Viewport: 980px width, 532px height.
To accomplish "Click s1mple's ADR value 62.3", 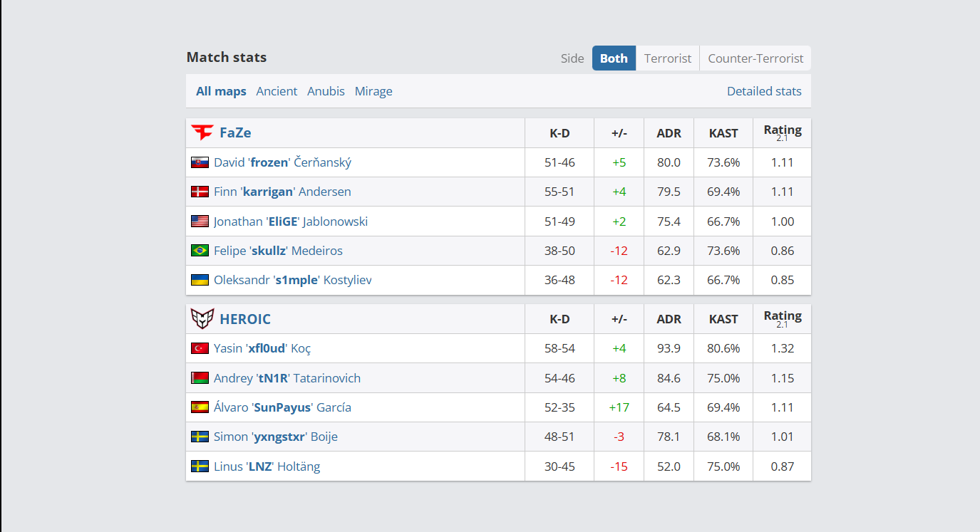I will 669,280.
